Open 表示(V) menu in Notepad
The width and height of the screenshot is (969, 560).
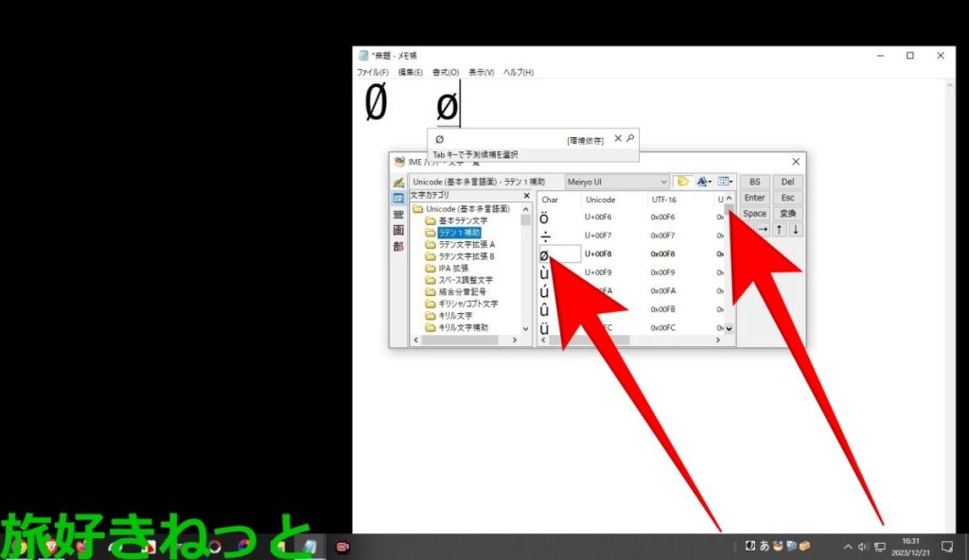[482, 72]
